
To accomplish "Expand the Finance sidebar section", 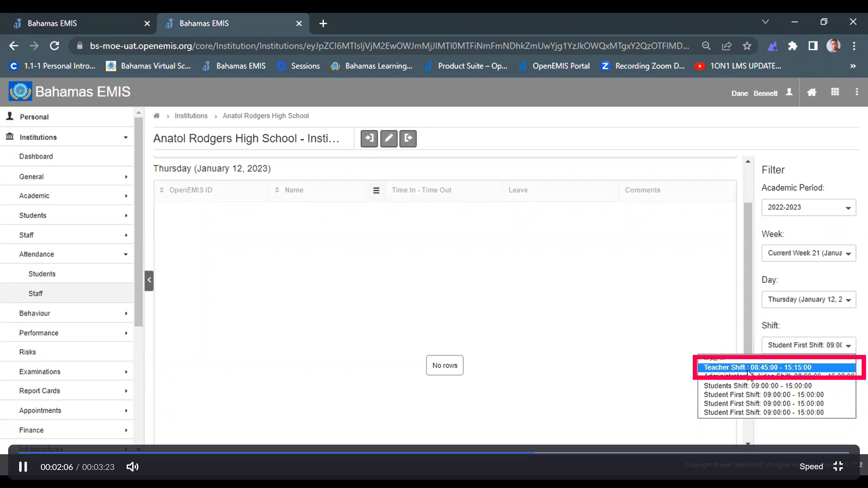I will pos(67,430).
